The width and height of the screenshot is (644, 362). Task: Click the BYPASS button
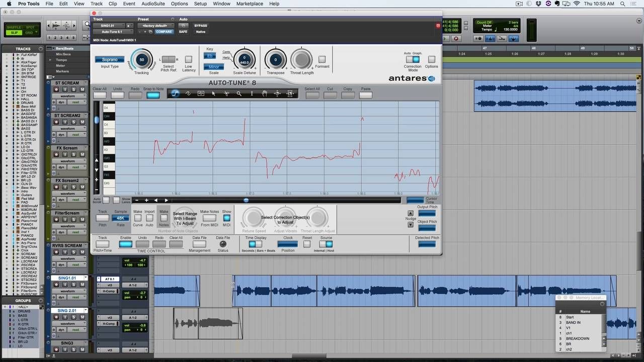point(201,26)
